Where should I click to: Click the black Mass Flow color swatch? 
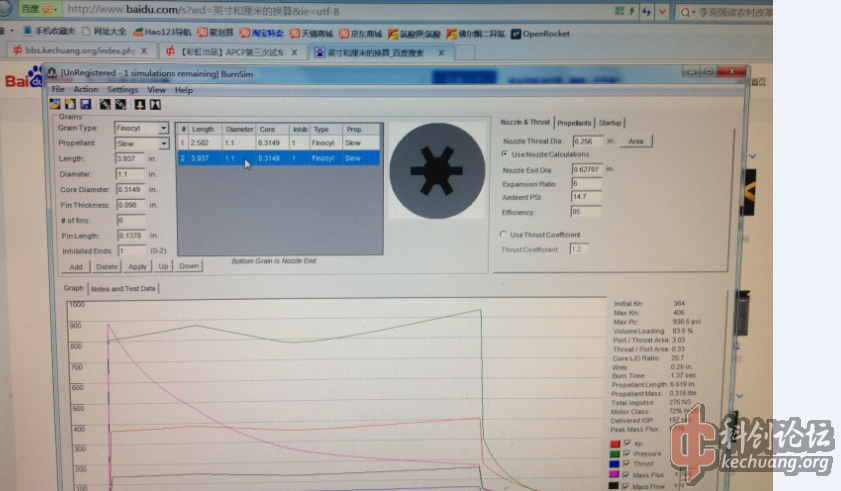pos(614,486)
